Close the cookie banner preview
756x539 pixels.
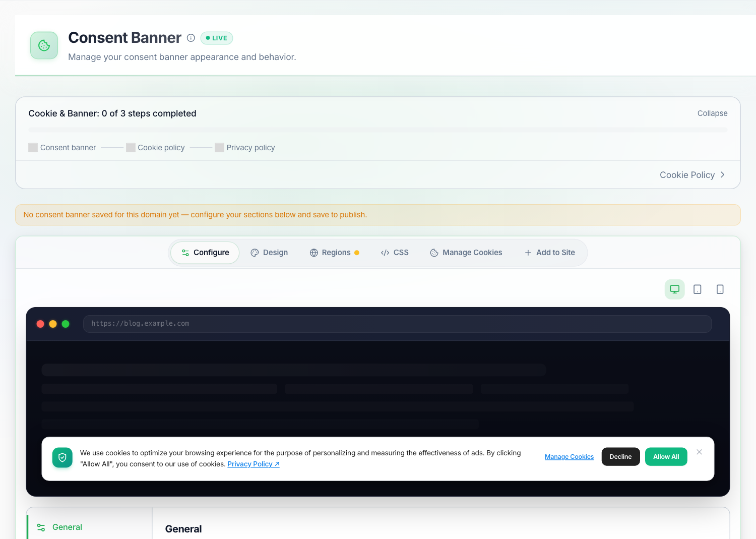pyautogui.click(x=700, y=452)
